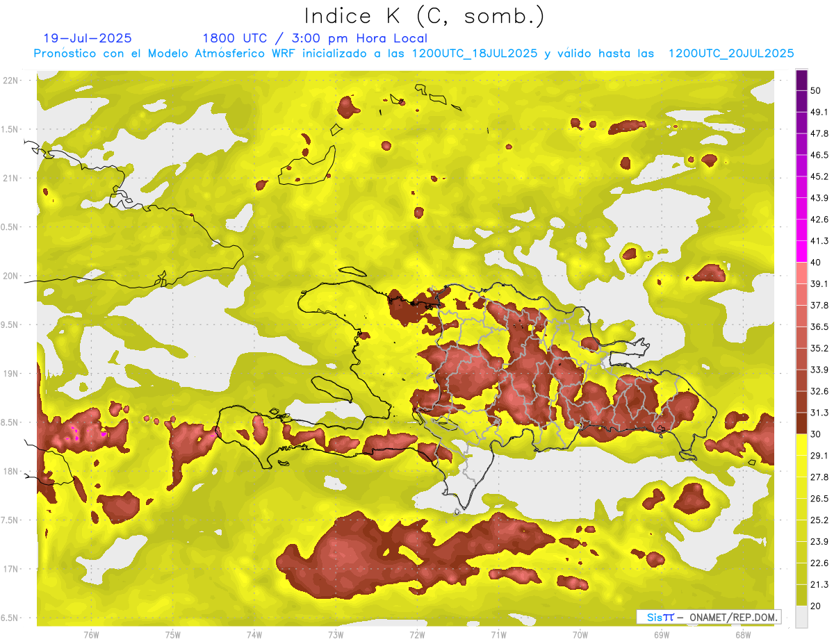Screen dimensions: 834x644
Task: Click colorbar value "46.5"
Action: tap(819, 155)
